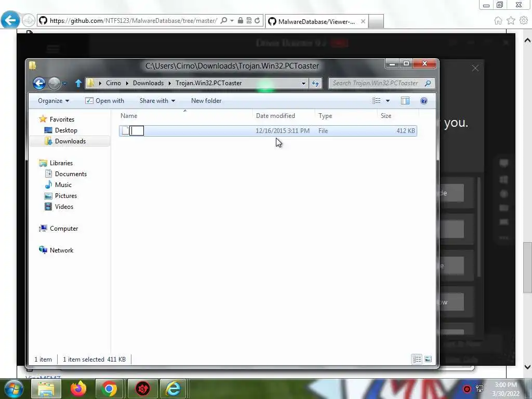Open Videos library in the sidebar
532x399 pixels.
pos(64,207)
